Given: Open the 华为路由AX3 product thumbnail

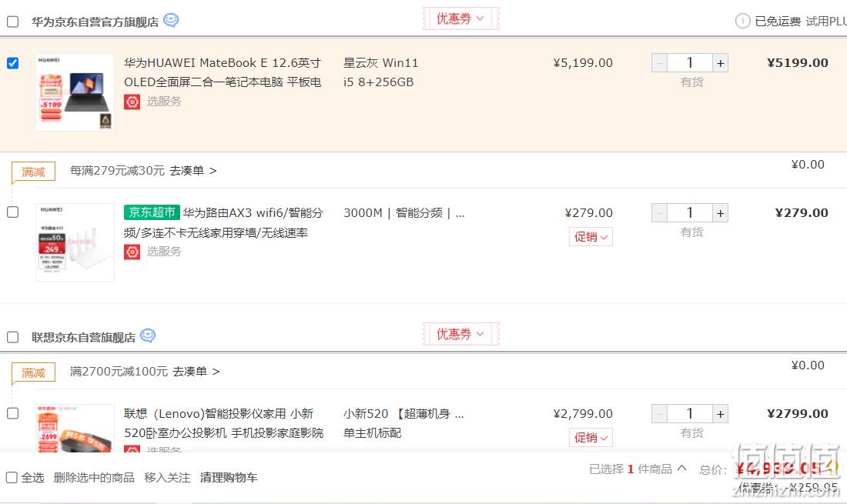Looking at the screenshot, I should (x=75, y=242).
